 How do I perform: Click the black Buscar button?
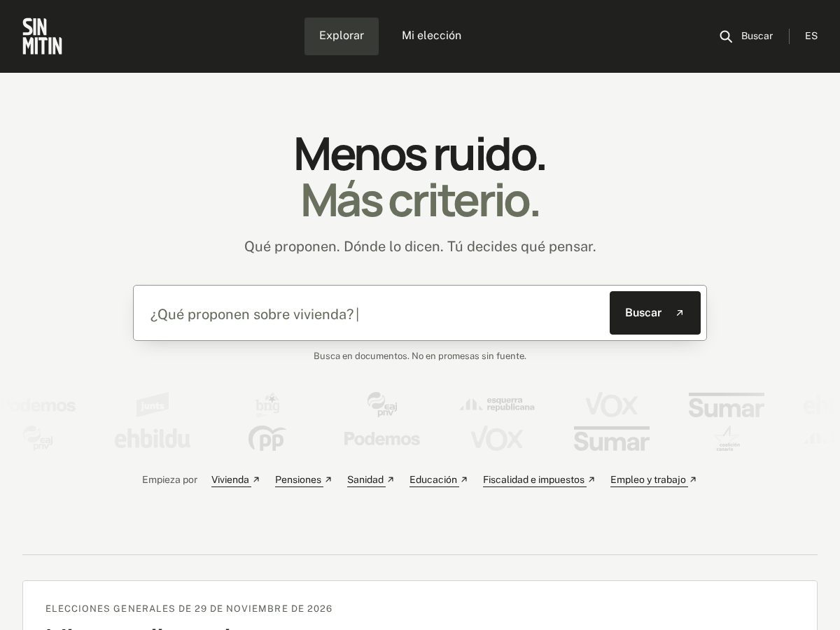coord(655,313)
